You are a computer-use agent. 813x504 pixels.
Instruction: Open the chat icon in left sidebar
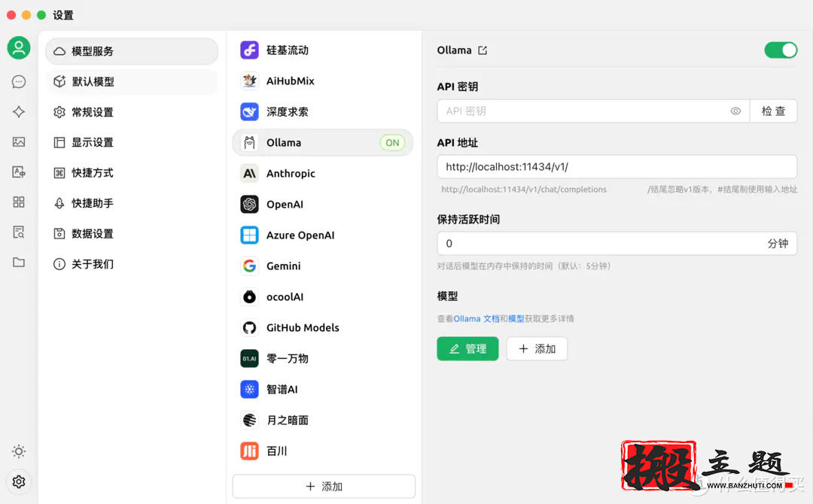tap(18, 81)
